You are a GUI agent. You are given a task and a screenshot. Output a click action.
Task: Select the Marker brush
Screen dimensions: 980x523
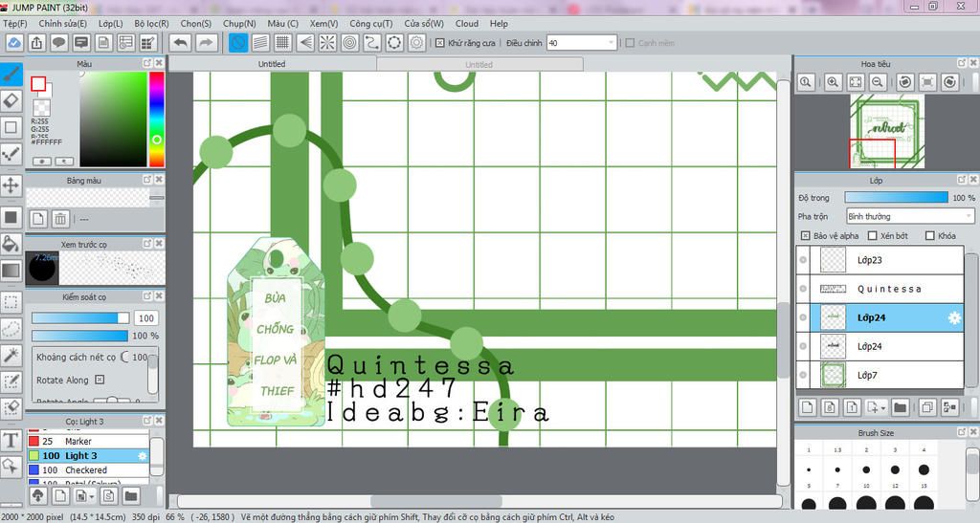(x=87, y=441)
